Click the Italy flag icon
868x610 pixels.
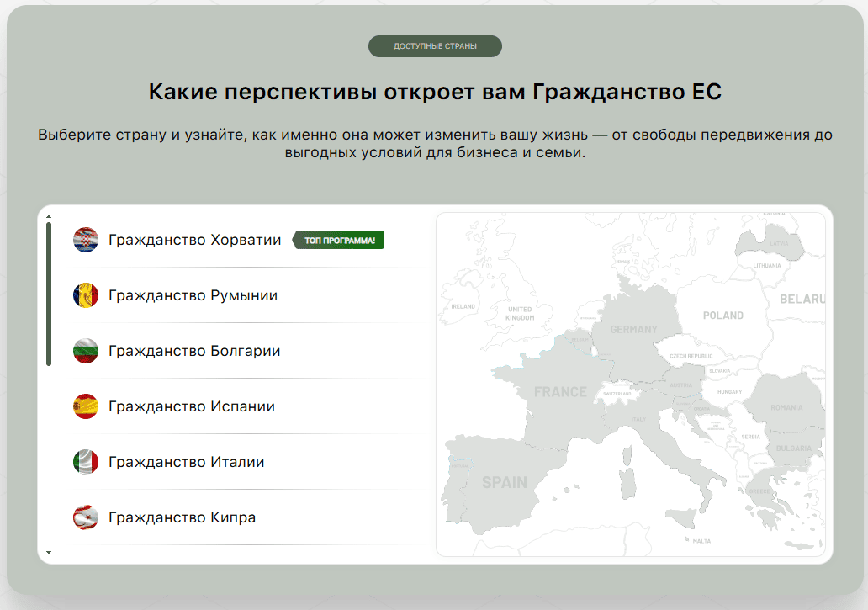click(x=86, y=462)
